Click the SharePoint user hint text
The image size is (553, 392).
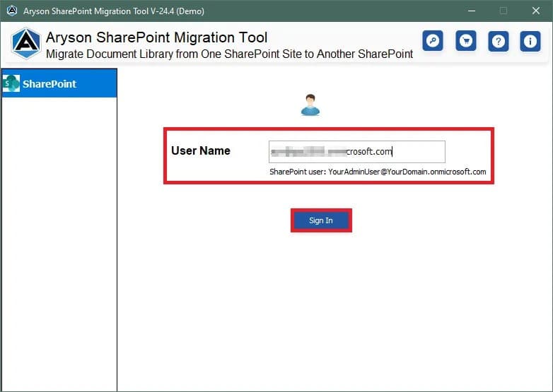[378, 172]
